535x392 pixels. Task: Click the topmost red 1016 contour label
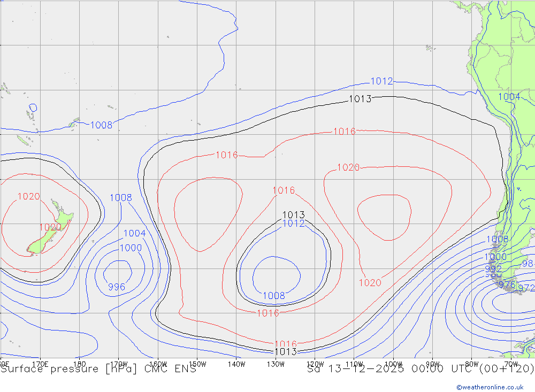point(344,131)
